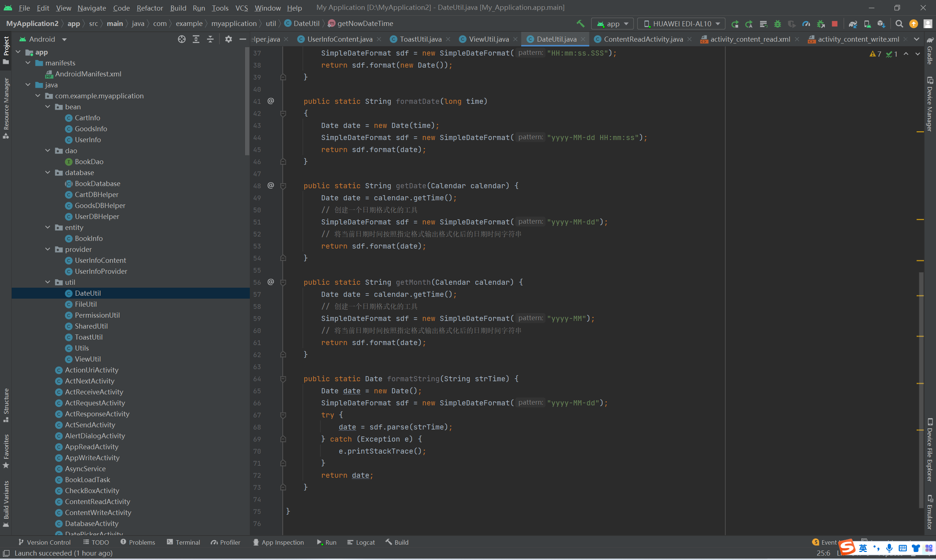Image resolution: width=936 pixels, height=560 pixels.
Task: Open the Refactor menu
Action: coord(150,8)
